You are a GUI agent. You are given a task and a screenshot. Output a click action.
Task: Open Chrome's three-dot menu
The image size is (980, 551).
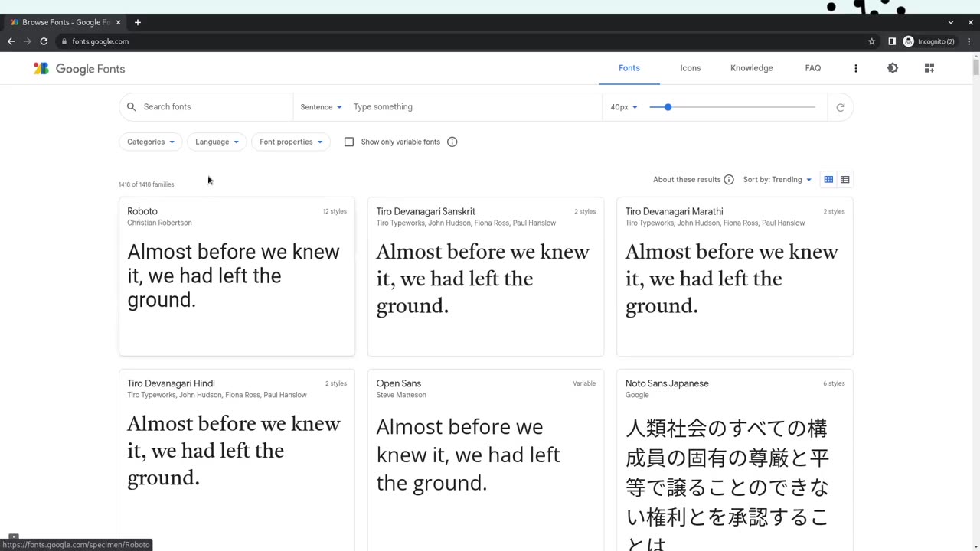tap(969, 41)
